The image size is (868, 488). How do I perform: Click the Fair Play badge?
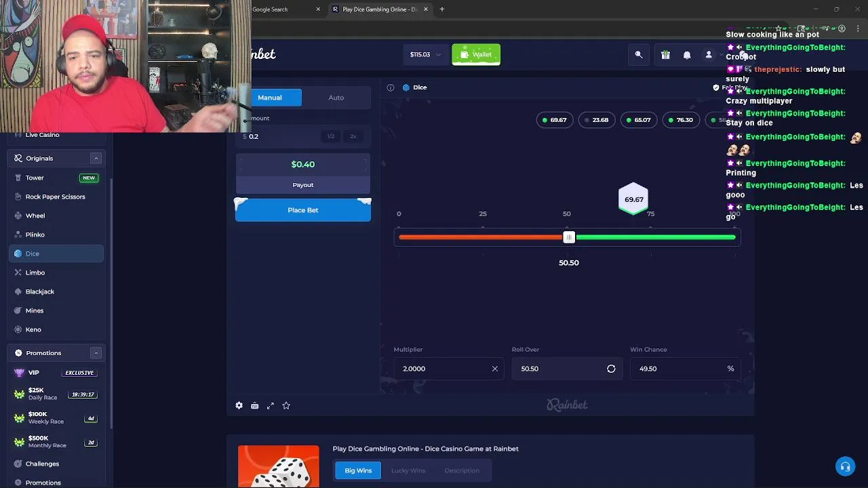730,87
